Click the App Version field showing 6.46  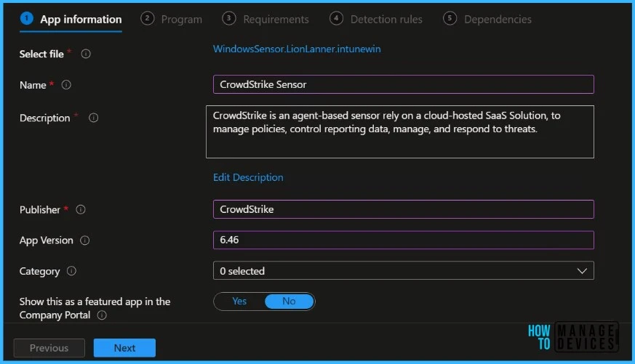pos(404,240)
